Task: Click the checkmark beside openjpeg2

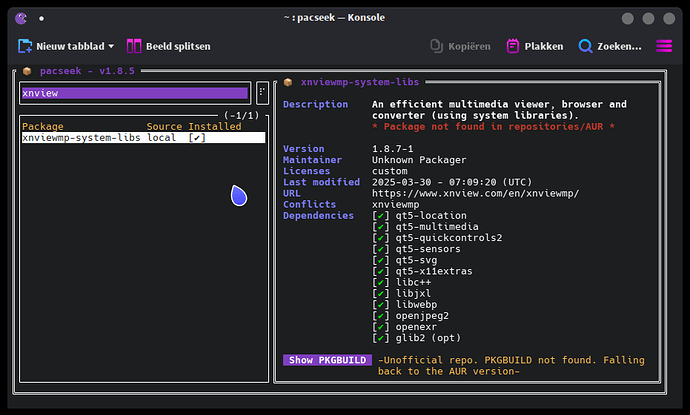Action: pyautogui.click(x=381, y=316)
